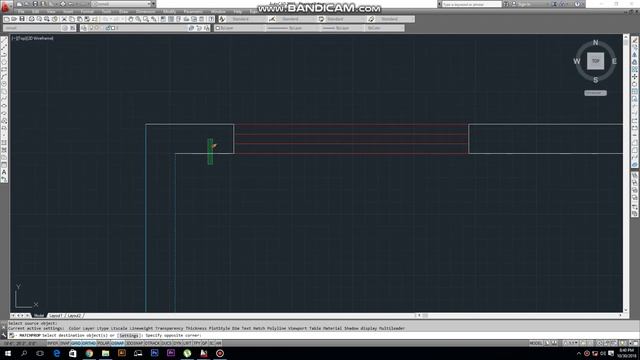Image resolution: width=640 pixels, height=360 pixels.
Task: Toggle 3DOSNAP in status bar
Action: 135,343
